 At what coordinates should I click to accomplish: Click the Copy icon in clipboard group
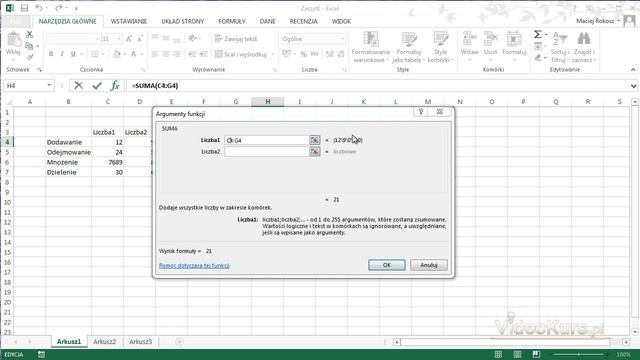point(29,46)
